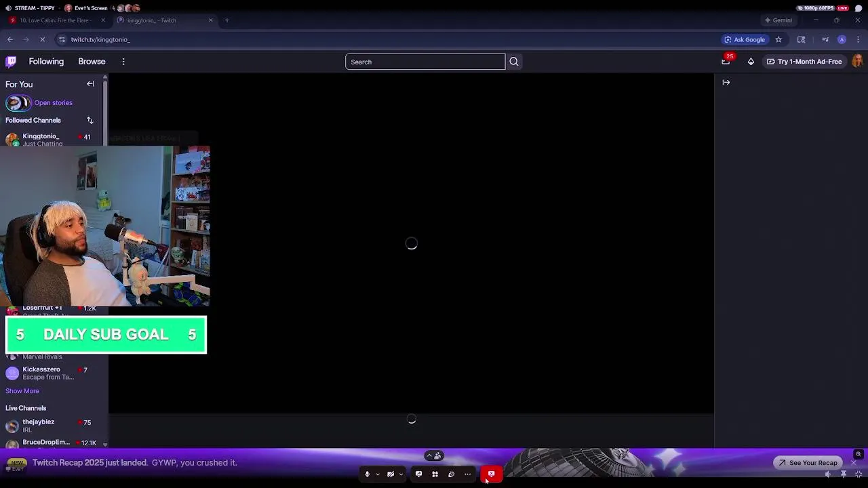The height and width of the screenshot is (488, 868).
Task: Open more options in call toolbar
Action: tap(467, 474)
